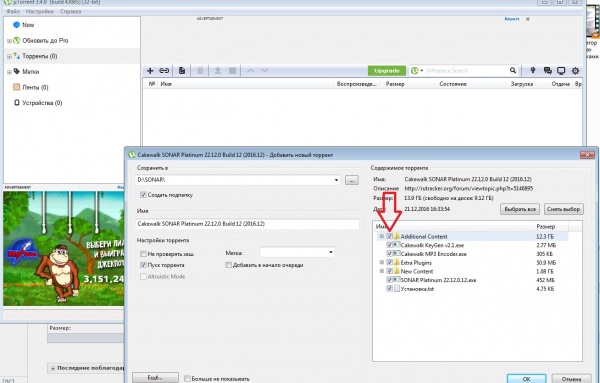Image resolution: width=600 pixels, height=383 pixels.
Task: Click the Start torrent upload-arrow icon
Action: click(218, 71)
